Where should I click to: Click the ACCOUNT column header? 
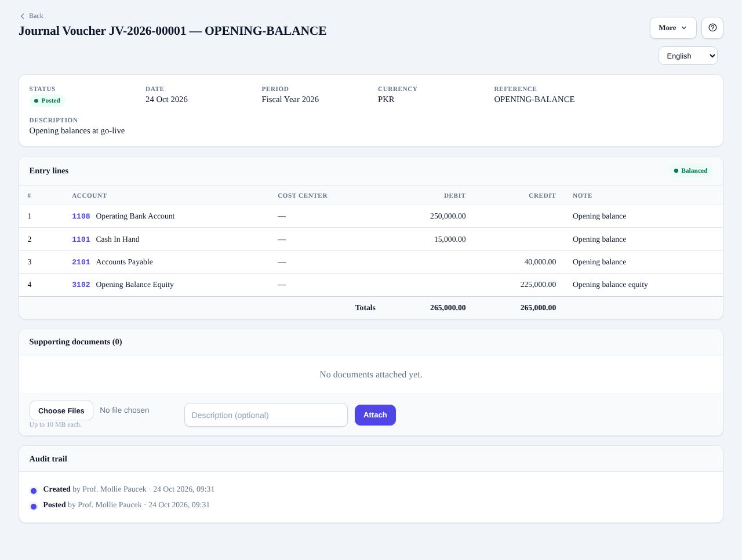pyautogui.click(x=89, y=196)
